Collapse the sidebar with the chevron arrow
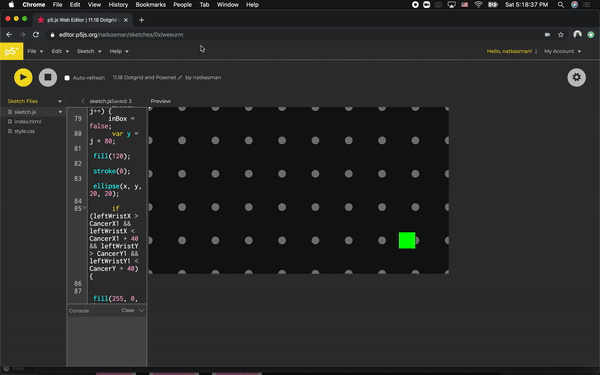Image resolution: width=600 pixels, height=375 pixels. 83,101
